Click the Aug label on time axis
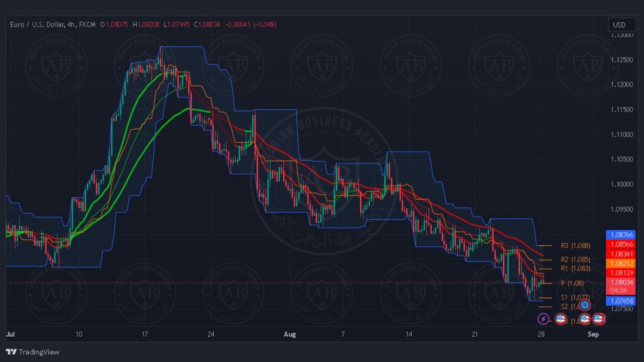Screen dimensions: 644x362 [x=290, y=334]
